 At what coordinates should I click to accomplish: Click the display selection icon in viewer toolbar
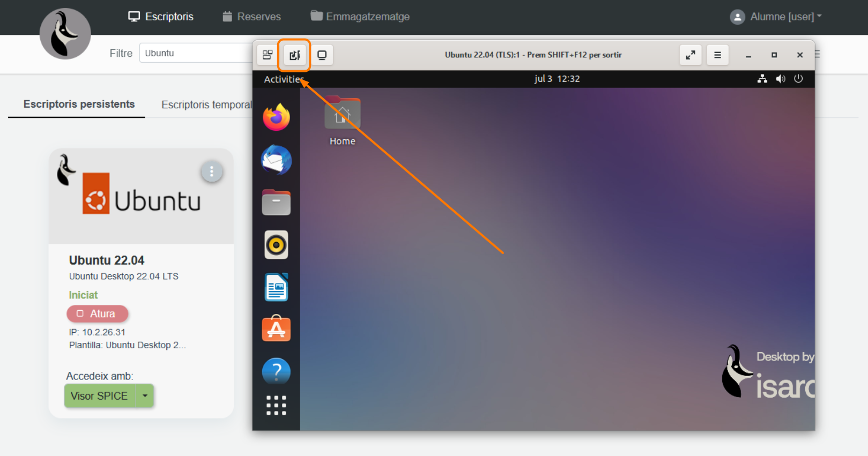tap(322, 55)
